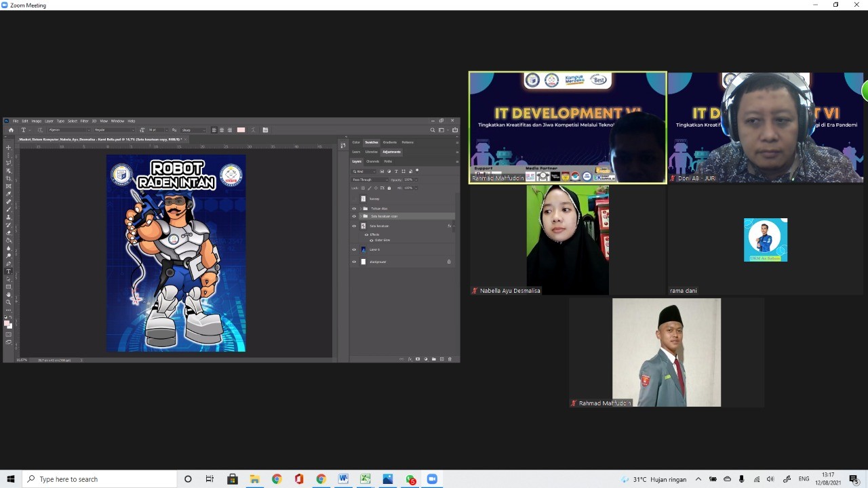
Task: Delete layer with trash icon
Action: point(450,359)
